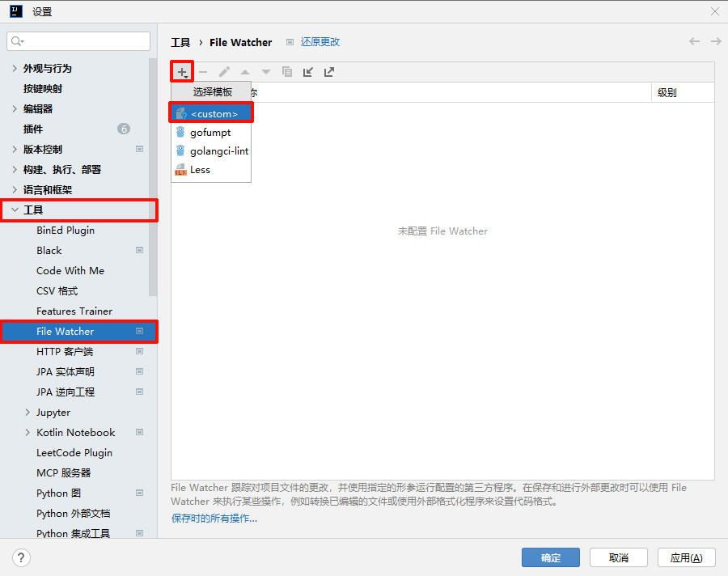Open the 按键映射 settings page

(x=43, y=89)
